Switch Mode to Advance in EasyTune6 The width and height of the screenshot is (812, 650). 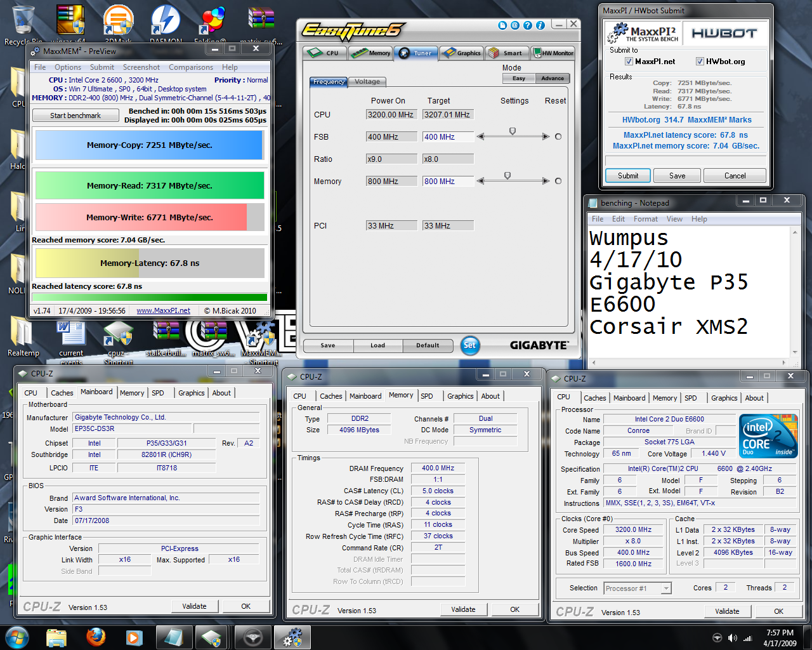tap(553, 79)
